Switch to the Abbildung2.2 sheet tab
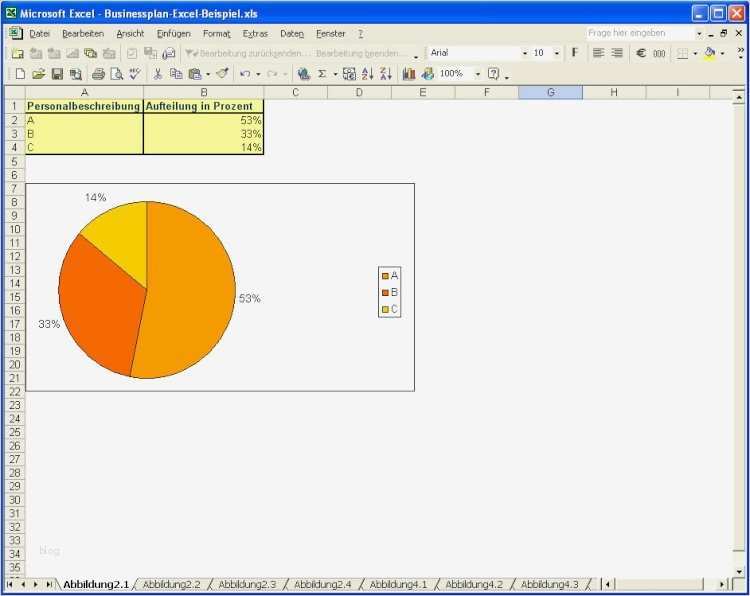This screenshot has height=596, width=750. (171, 585)
